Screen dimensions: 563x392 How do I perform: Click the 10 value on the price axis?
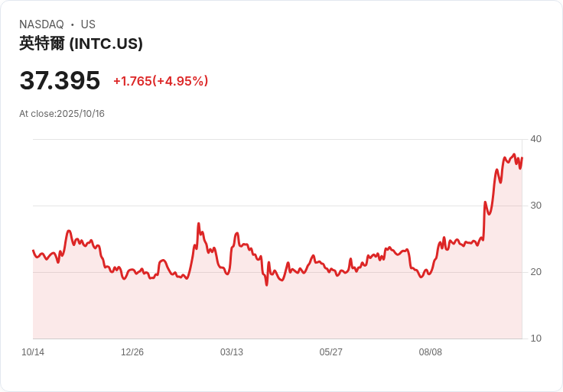coord(535,339)
